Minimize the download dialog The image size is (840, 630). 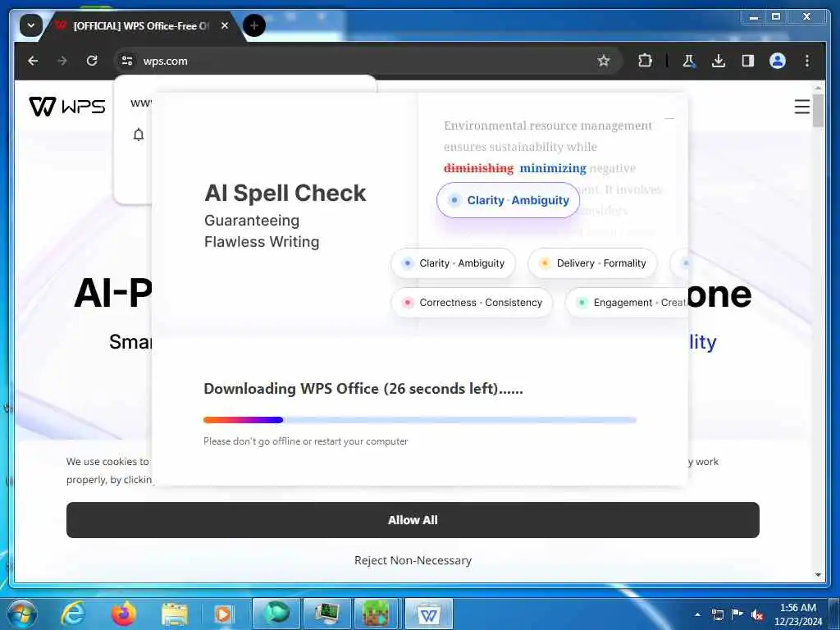pyautogui.click(x=669, y=118)
